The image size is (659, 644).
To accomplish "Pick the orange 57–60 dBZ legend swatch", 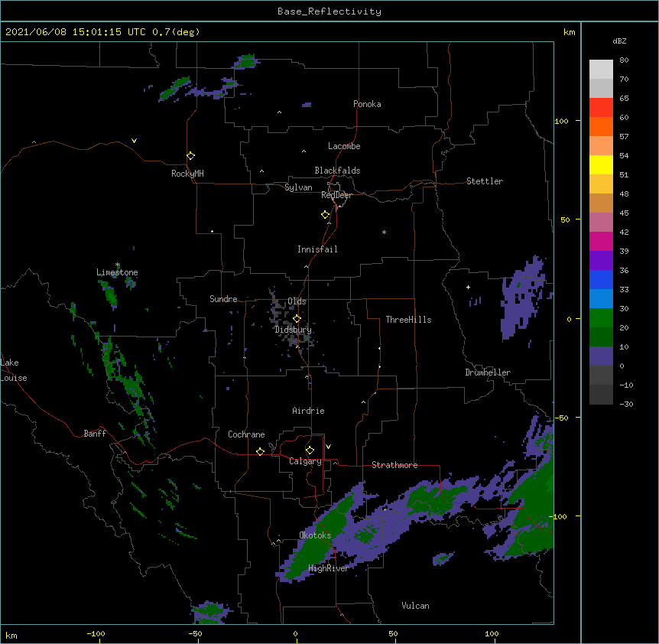I will [x=601, y=126].
